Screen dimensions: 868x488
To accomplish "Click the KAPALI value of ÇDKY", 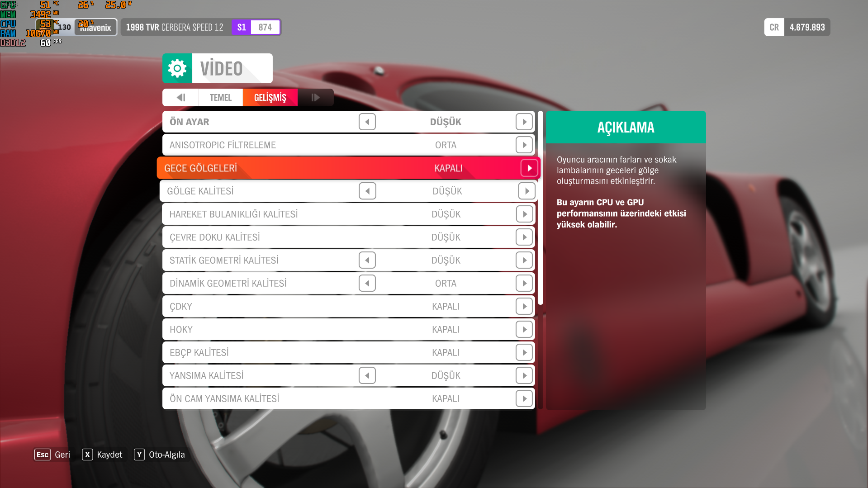I will pos(446,306).
